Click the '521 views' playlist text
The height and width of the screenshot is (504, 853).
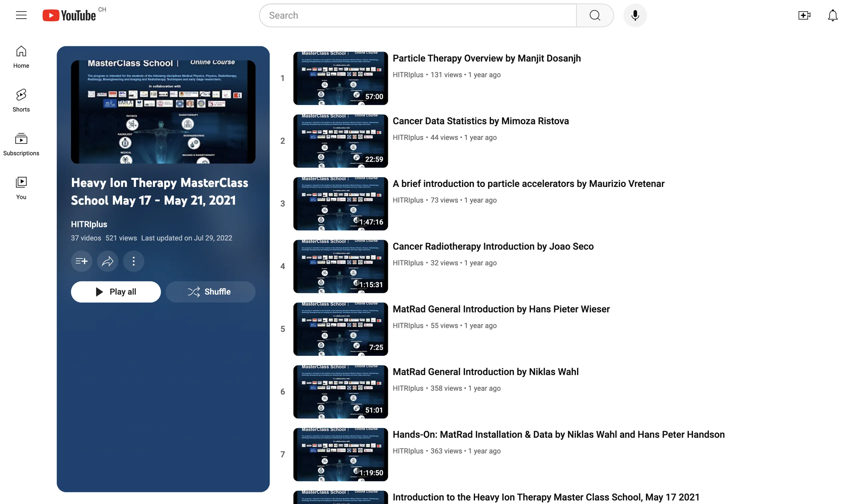(121, 238)
